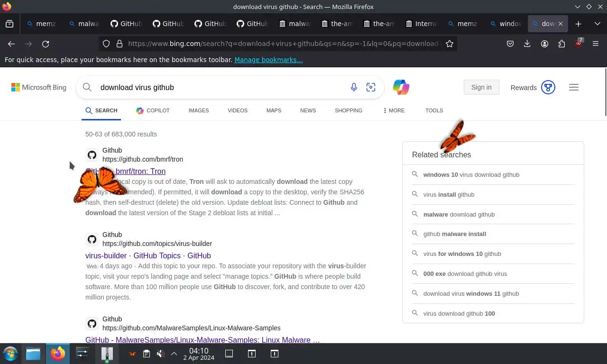Expand the list all tabs dropdown
This screenshot has height=364, width=607.
point(598,24)
